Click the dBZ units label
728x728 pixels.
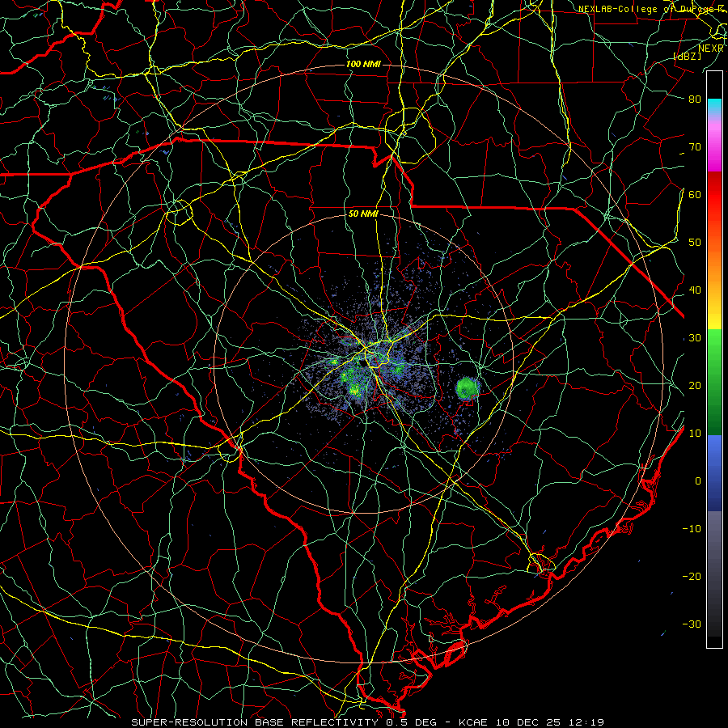(687, 56)
